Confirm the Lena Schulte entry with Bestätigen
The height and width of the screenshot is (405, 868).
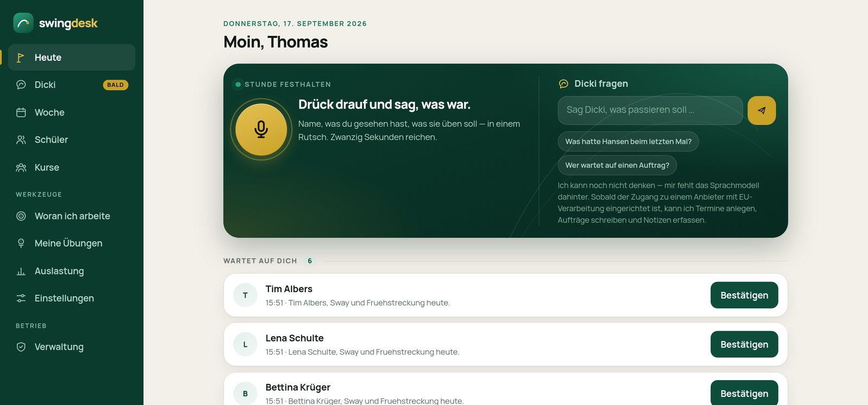(x=744, y=345)
